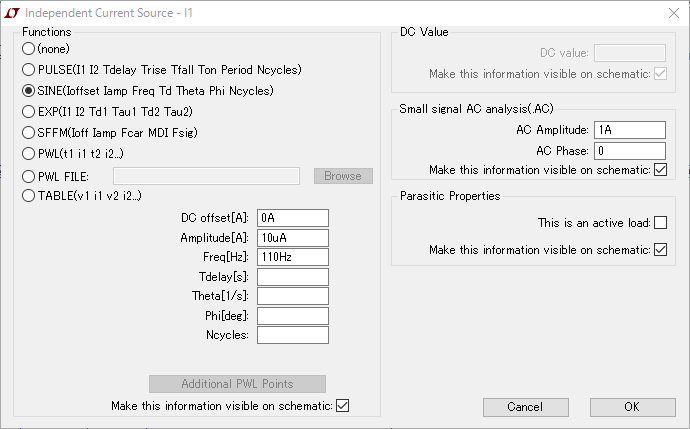Click the LTspice icon in title bar
Image resolution: width=690 pixels, height=429 pixels.
[x=12, y=11]
